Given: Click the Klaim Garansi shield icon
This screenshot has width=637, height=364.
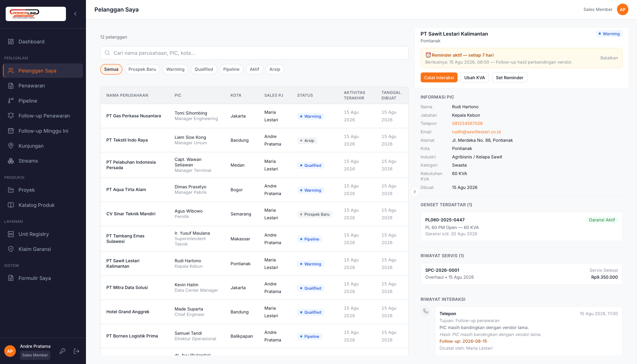Looking at the screenshot, I should 11,249.
